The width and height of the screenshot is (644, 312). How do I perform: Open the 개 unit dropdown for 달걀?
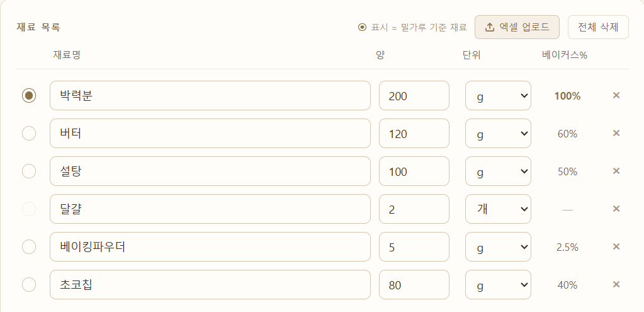[498, 209]
